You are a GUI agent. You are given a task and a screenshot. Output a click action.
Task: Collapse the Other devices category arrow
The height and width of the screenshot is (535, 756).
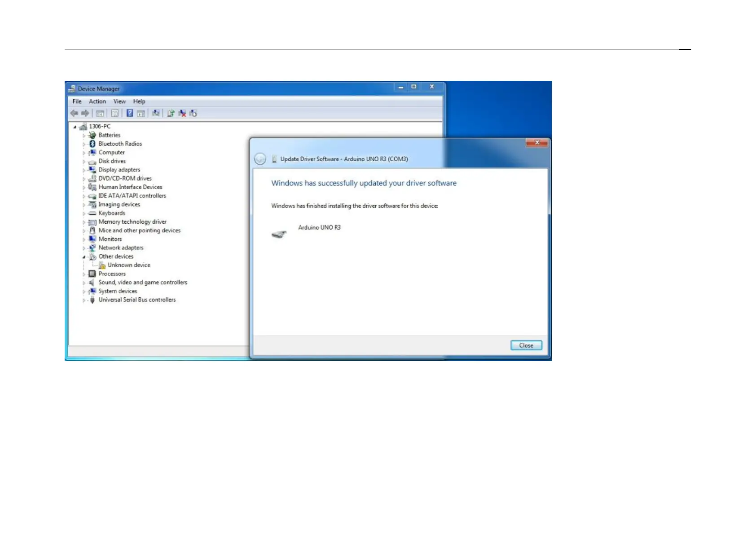(x=84, y=257)
